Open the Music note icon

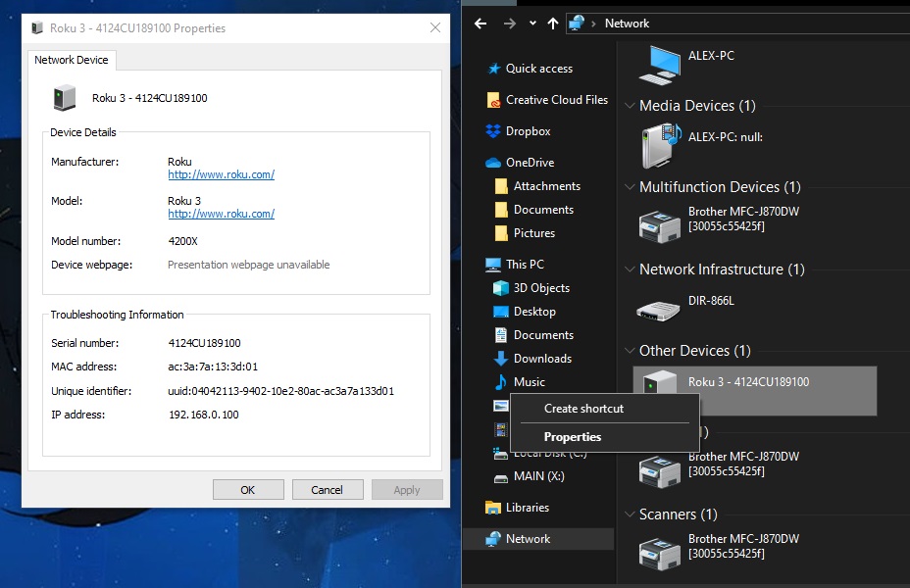pyautogui.click(x=501, y=382)
